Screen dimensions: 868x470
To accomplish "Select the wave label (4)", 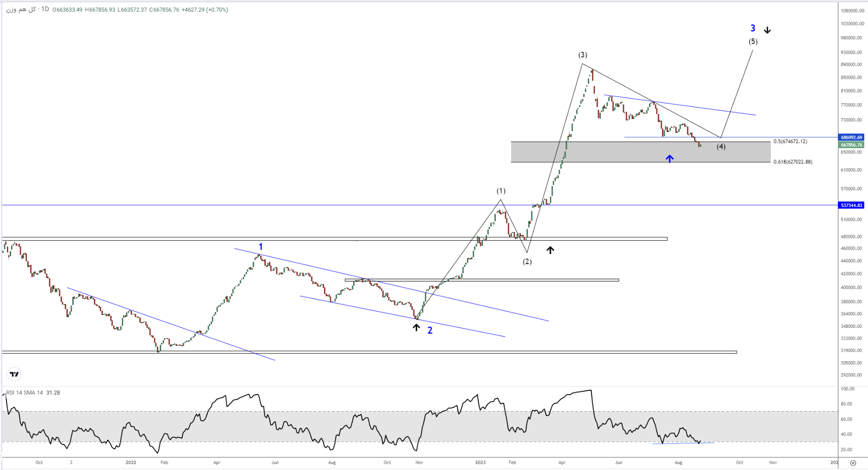I will pos(721,147).
